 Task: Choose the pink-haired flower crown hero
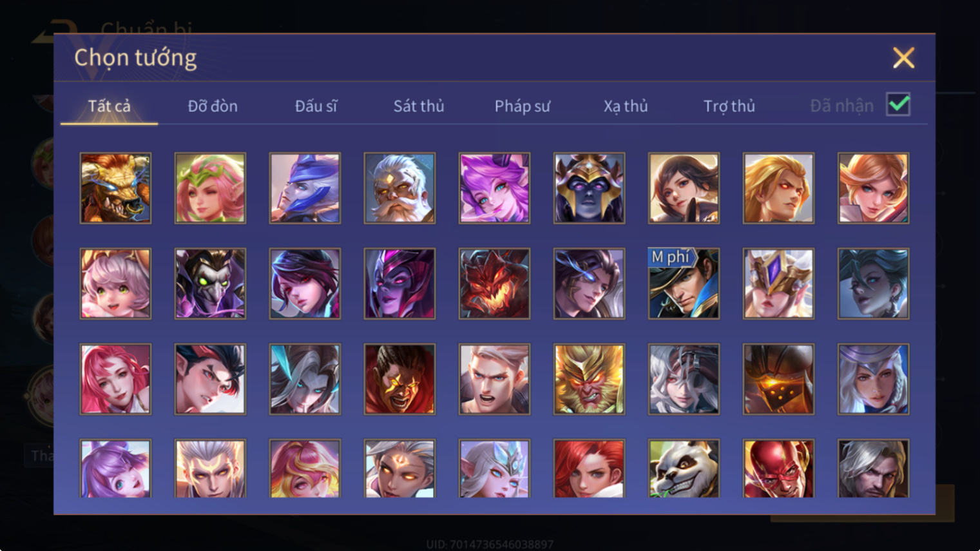pos(210,188)
